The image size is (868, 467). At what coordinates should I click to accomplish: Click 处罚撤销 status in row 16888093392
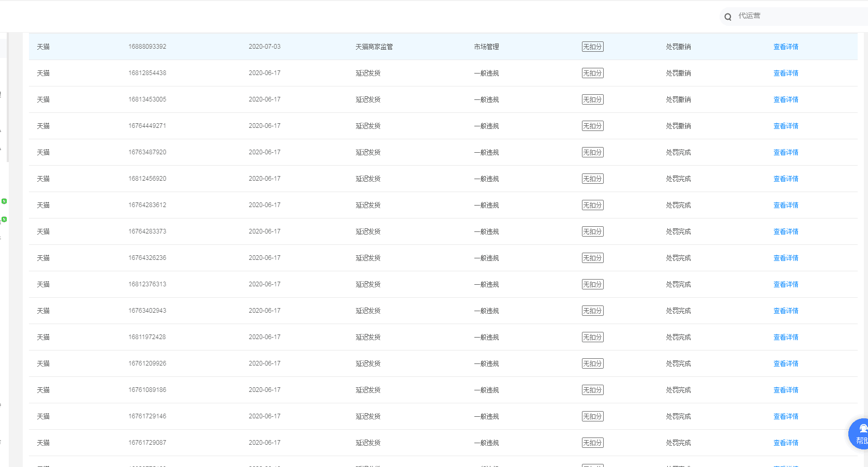(x=678, y=47)
